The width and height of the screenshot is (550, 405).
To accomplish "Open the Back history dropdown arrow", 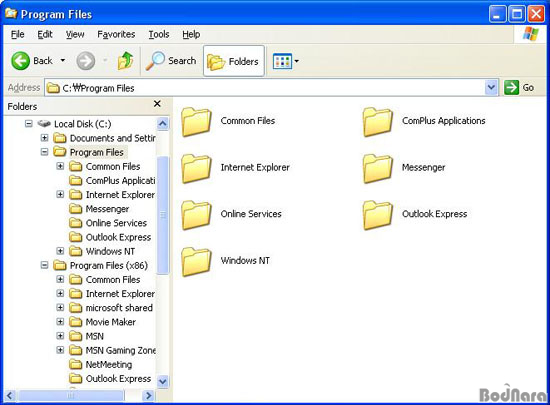I will coord(62,60).
